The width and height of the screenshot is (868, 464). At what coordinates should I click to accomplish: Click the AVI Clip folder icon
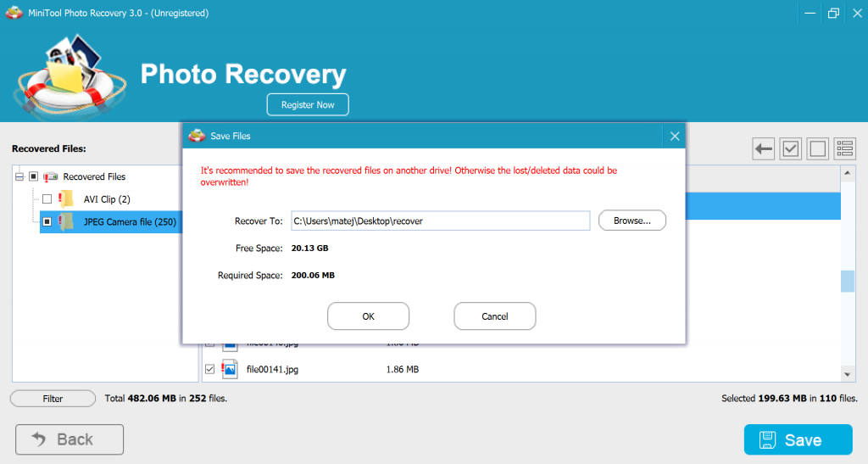[x=66, y=198]
